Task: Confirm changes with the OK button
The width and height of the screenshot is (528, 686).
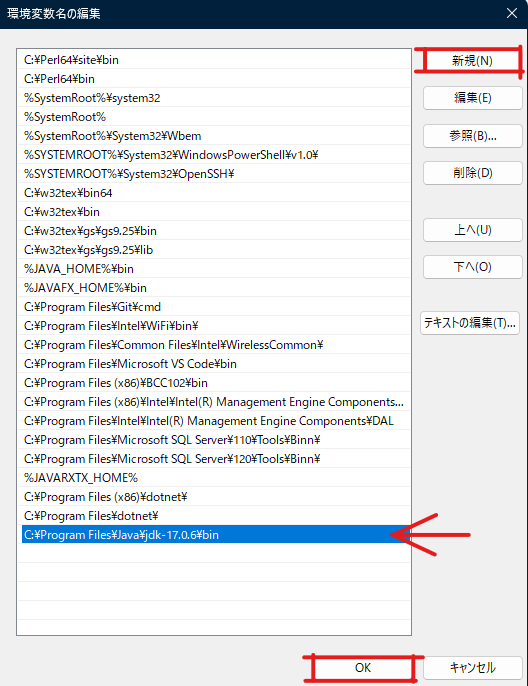Action: (363, 668)
